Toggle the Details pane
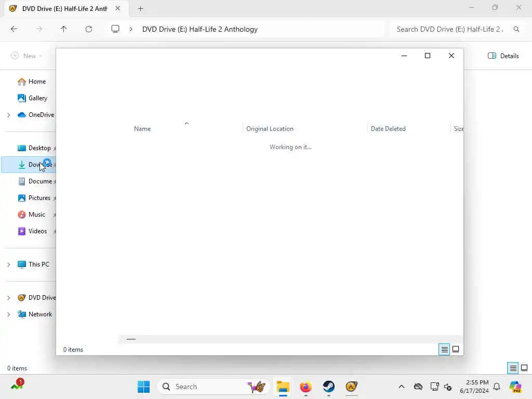The height and width of the screenshot is (399, 532). [x=503, y=56]
